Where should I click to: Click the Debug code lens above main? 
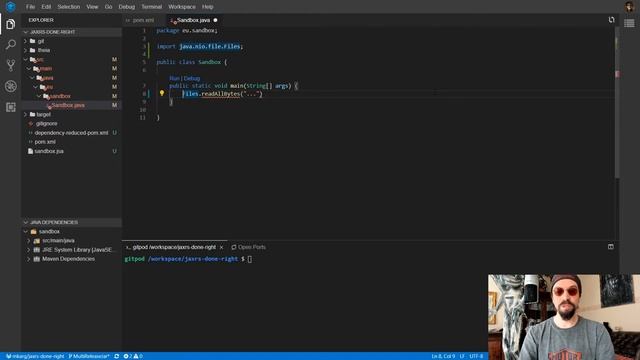[192, 78]
